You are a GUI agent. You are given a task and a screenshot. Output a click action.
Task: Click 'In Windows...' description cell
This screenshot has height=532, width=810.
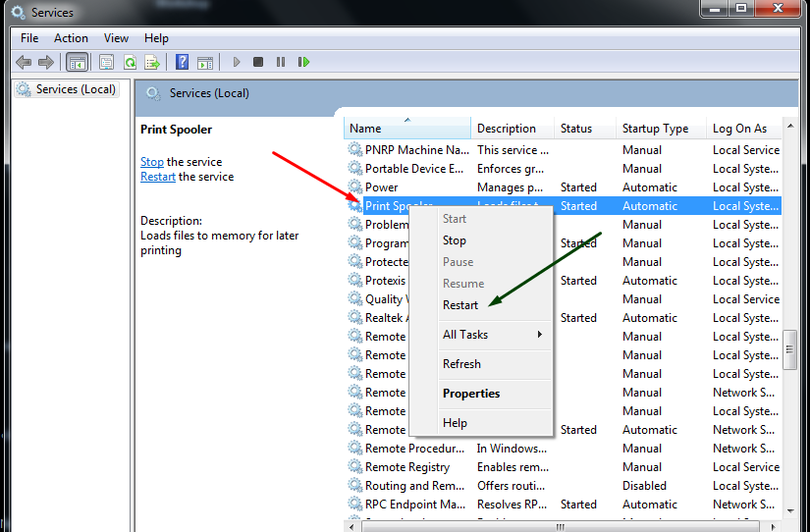pos(512,449)
